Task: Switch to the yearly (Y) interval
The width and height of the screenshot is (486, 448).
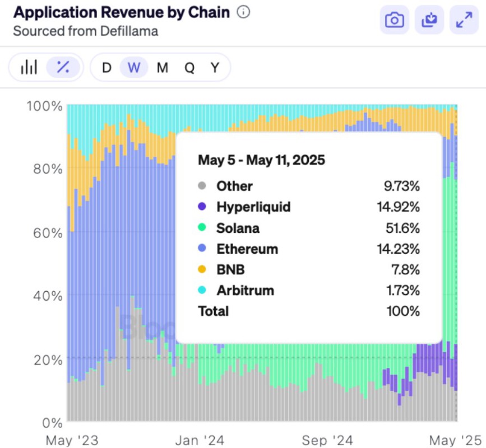Action: [x=215, y=68]
